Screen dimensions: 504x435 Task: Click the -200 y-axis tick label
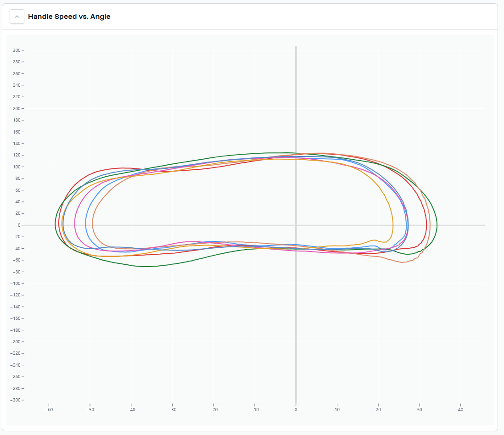coord(16,342)
